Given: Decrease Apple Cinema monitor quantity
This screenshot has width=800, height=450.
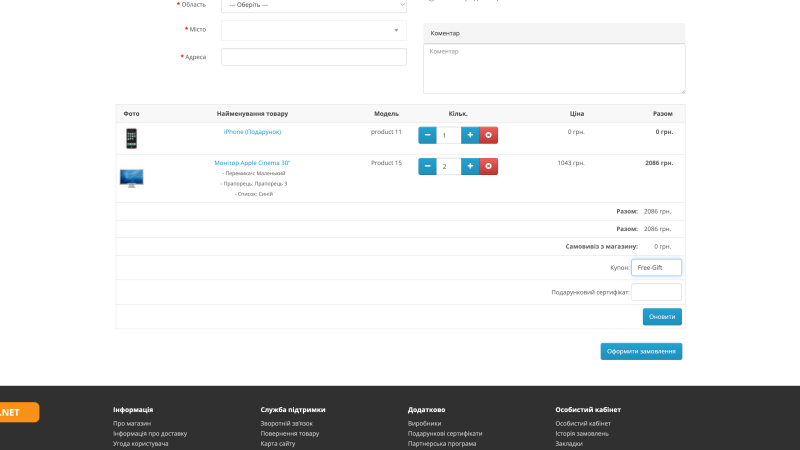Looking at the screenshot, I should click(x=427, y=166).
